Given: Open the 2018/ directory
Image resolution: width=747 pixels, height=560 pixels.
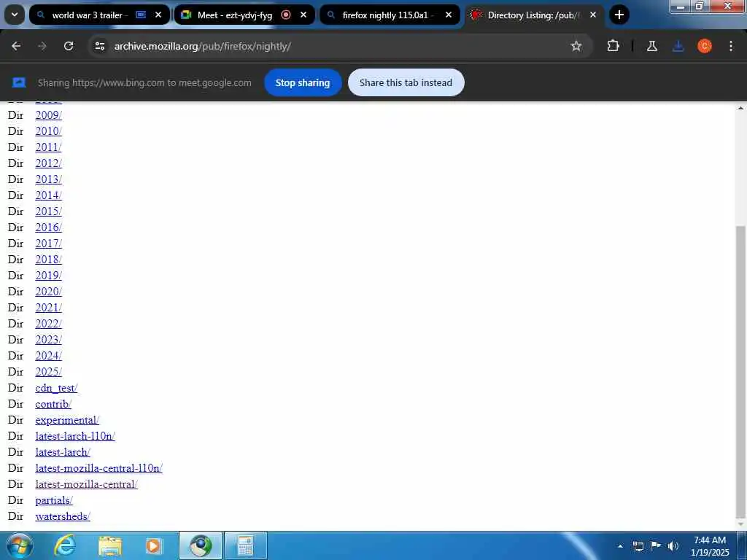Looking at the screenshot, I should coord(49,260).
